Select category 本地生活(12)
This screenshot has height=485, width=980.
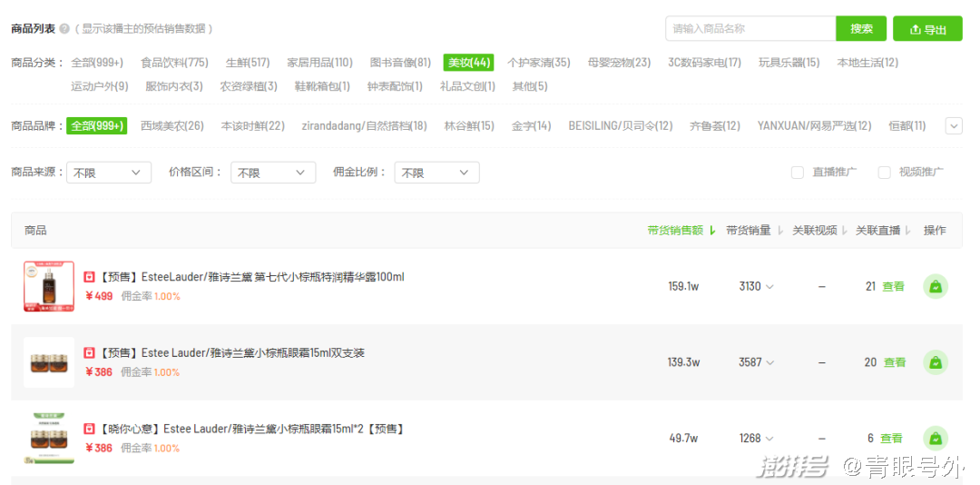click(867, 63)
